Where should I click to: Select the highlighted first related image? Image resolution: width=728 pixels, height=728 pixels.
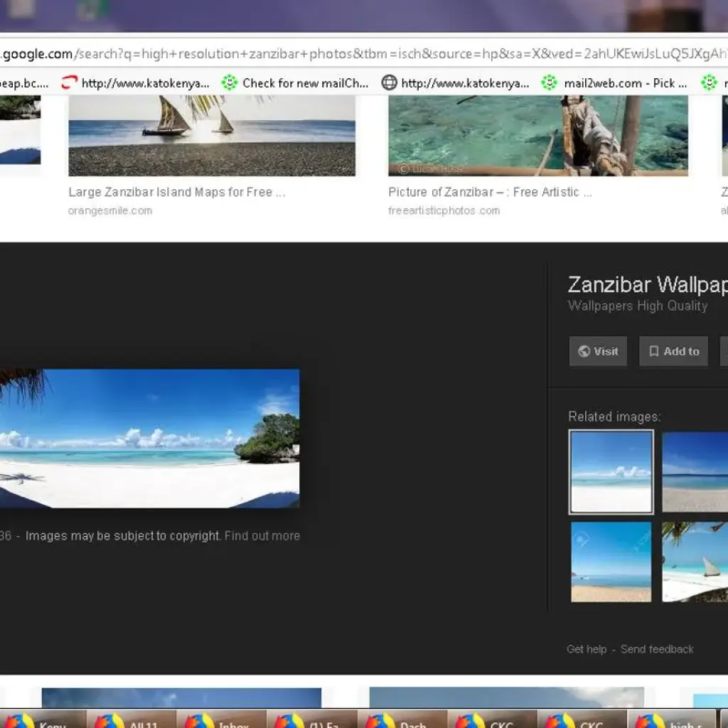point(611,471)
